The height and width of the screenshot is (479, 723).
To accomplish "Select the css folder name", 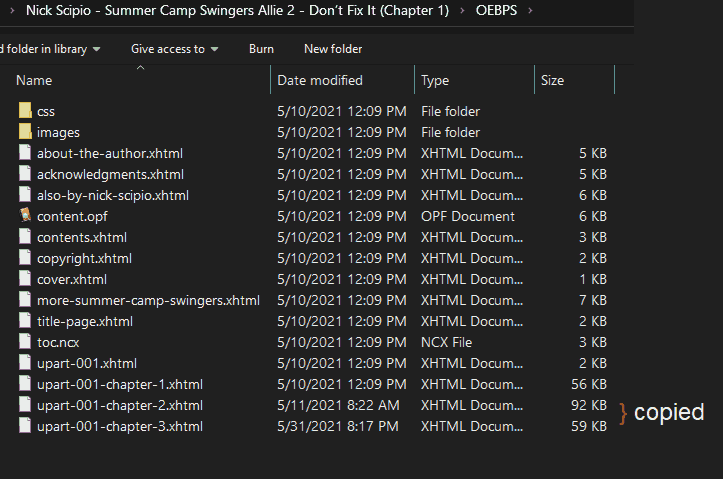I will pos(46,112).
